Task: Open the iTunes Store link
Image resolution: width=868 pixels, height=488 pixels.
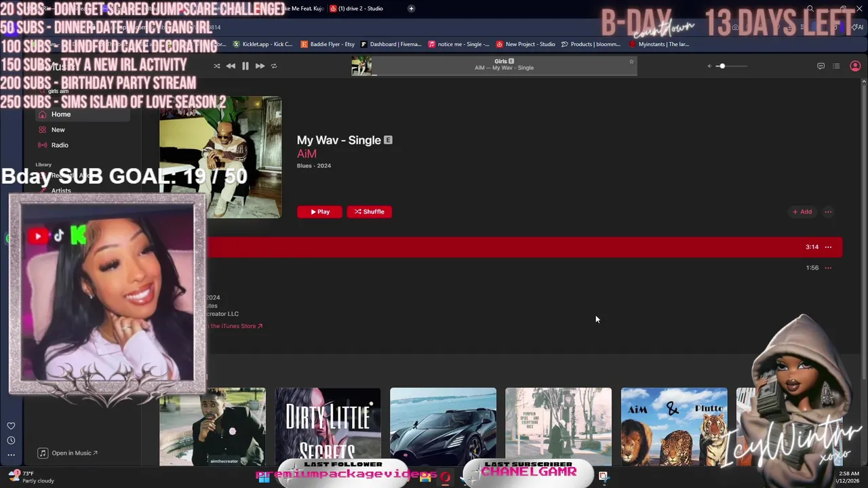Action: click(x=235, y=326)
